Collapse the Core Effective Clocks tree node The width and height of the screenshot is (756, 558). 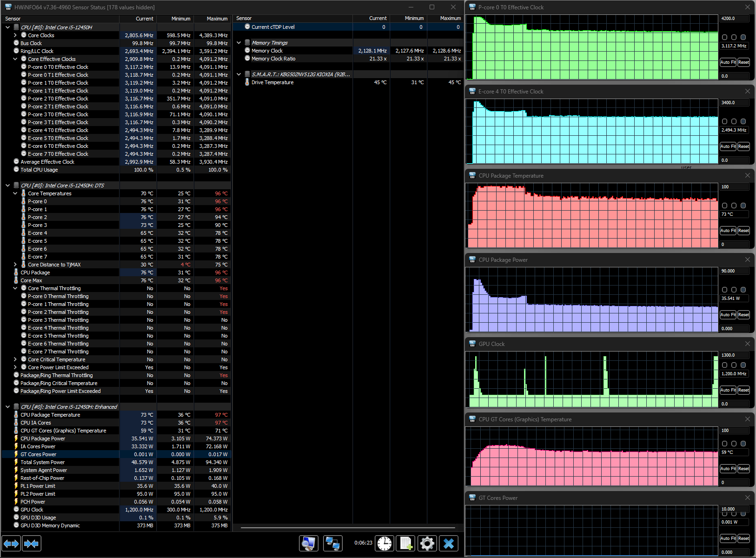(x=15, y=59)
